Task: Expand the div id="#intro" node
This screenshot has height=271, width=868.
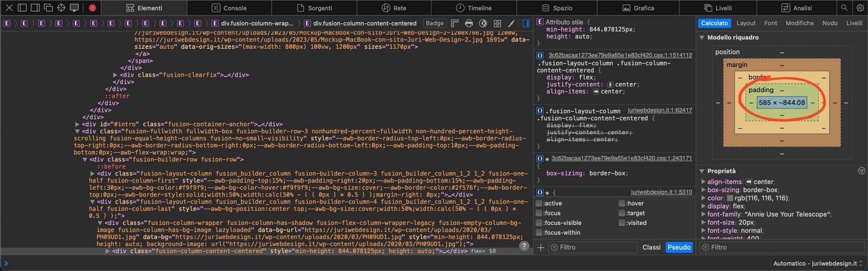Action: [x=77, y=124]
